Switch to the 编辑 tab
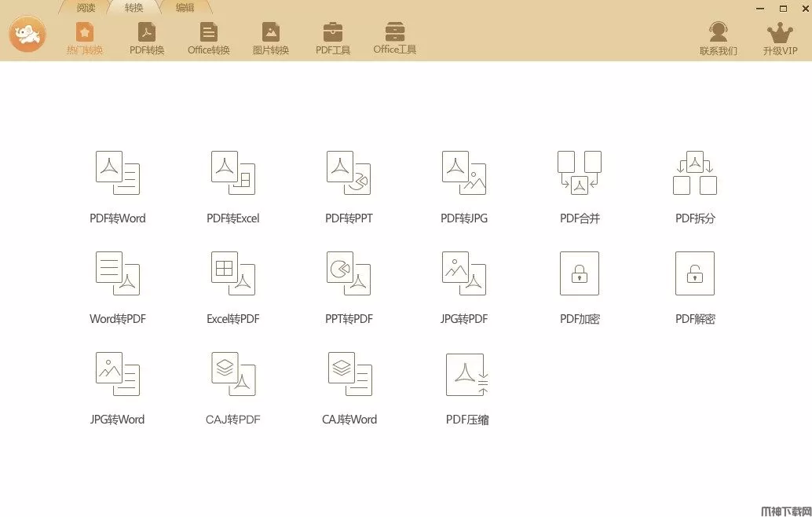 click(185, 7)
